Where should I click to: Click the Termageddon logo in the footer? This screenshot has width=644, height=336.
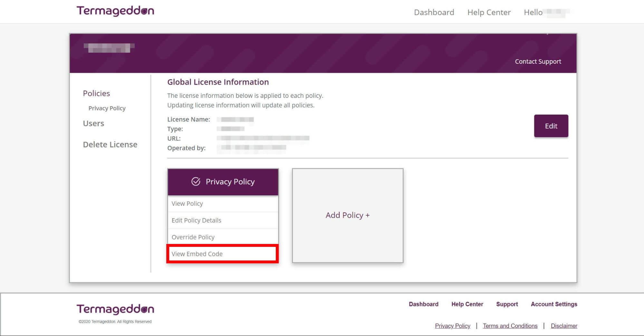click(115, 309)
